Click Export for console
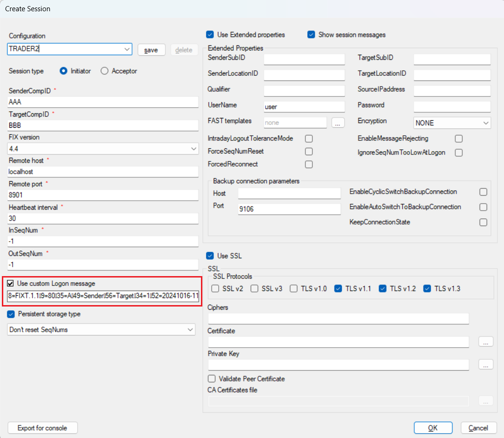 tap(42, 428)
